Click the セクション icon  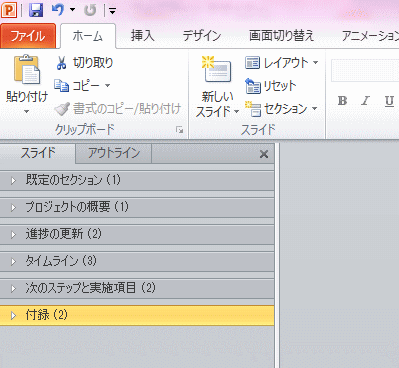click(x=253, y=109)
